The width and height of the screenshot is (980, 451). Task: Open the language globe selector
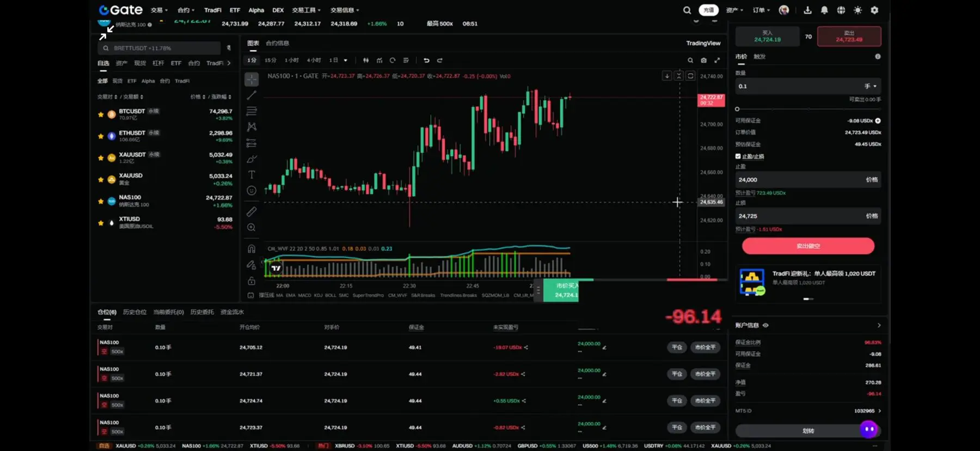pos(841,10)
